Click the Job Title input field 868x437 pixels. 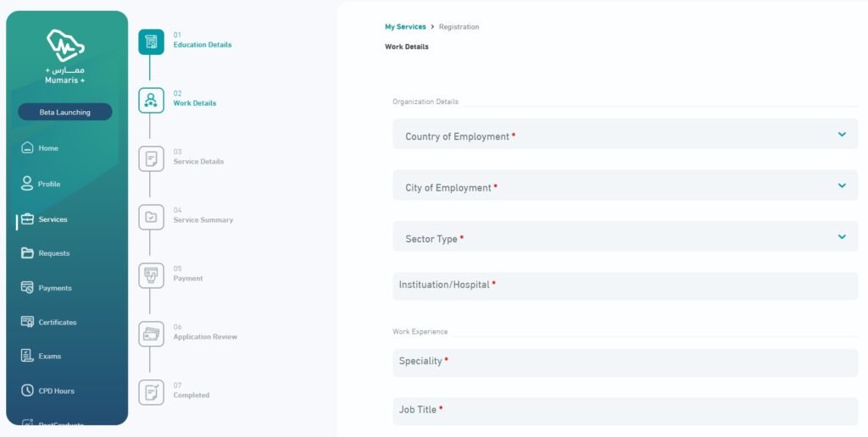click(x=625, y=411)
